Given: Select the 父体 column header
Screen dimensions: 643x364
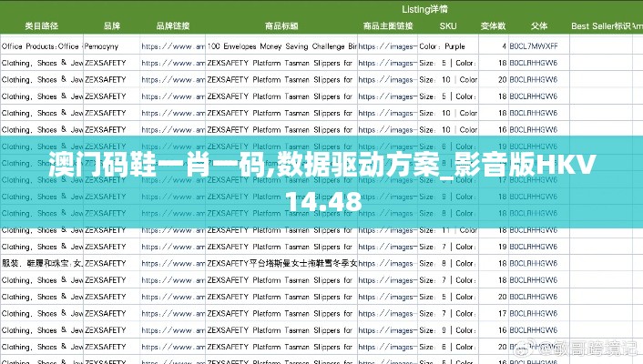Looking at the screenshot, I should [x=539, y=26].
